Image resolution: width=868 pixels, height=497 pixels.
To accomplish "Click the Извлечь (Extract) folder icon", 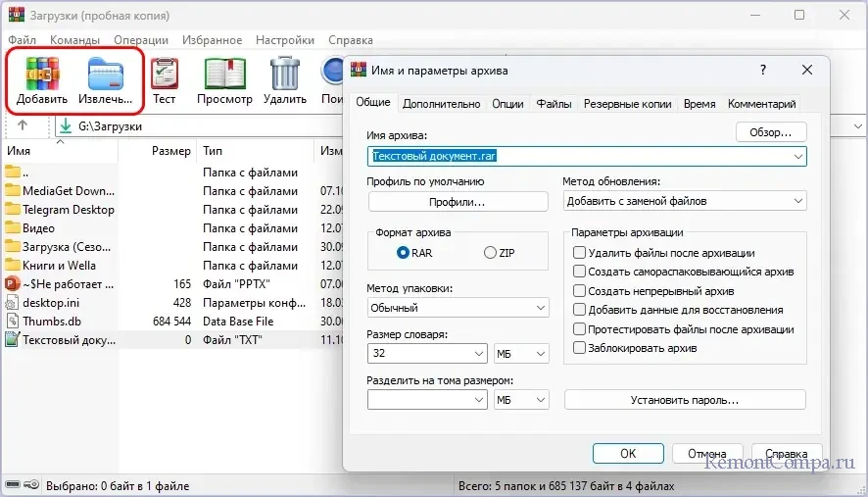I will click(106, 76).
